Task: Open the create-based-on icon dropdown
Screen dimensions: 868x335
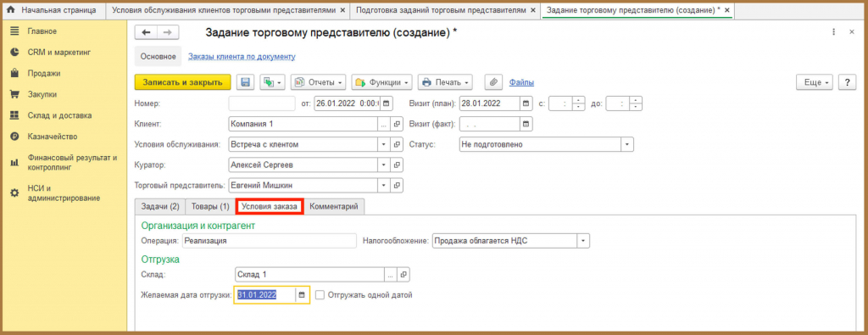Action: (x=271, y=82)
